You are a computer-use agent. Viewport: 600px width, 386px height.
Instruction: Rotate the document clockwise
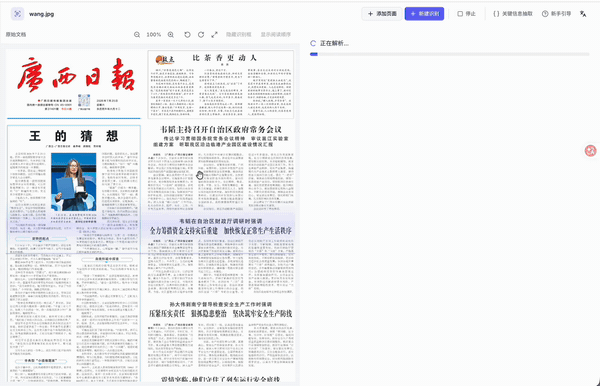click(x=201, y=34)
